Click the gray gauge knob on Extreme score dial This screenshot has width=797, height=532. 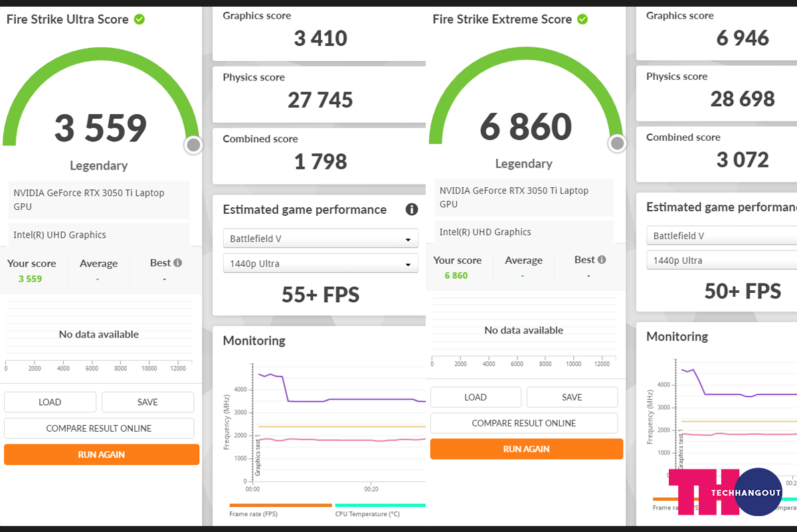[617, 143]
